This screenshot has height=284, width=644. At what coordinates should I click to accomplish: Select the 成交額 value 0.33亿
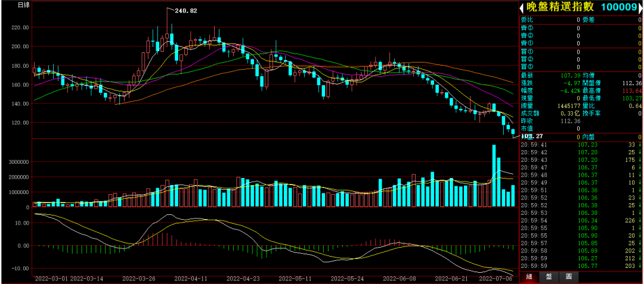point(569,114)
